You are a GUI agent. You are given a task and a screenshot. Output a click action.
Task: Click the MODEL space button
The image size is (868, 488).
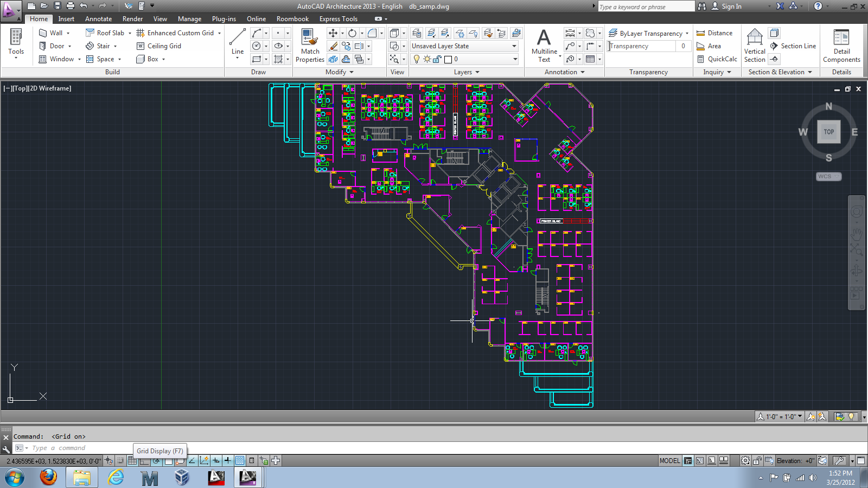[x=669, y=461]
